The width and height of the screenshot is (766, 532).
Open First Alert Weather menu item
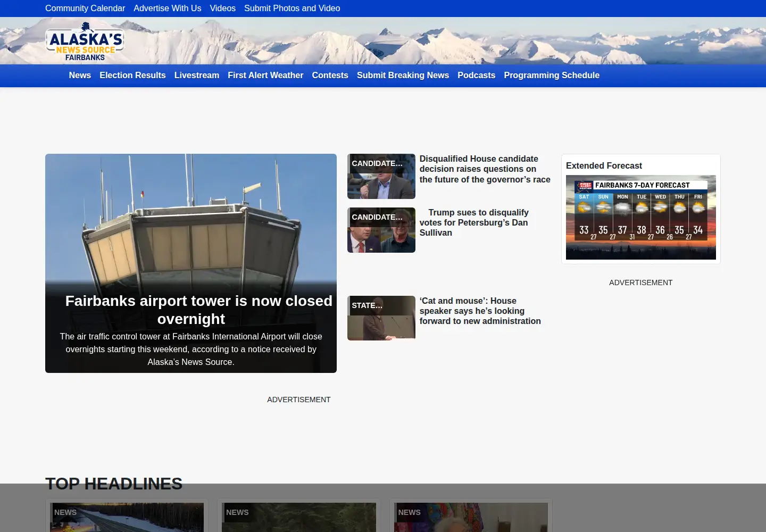pos(265,76)
